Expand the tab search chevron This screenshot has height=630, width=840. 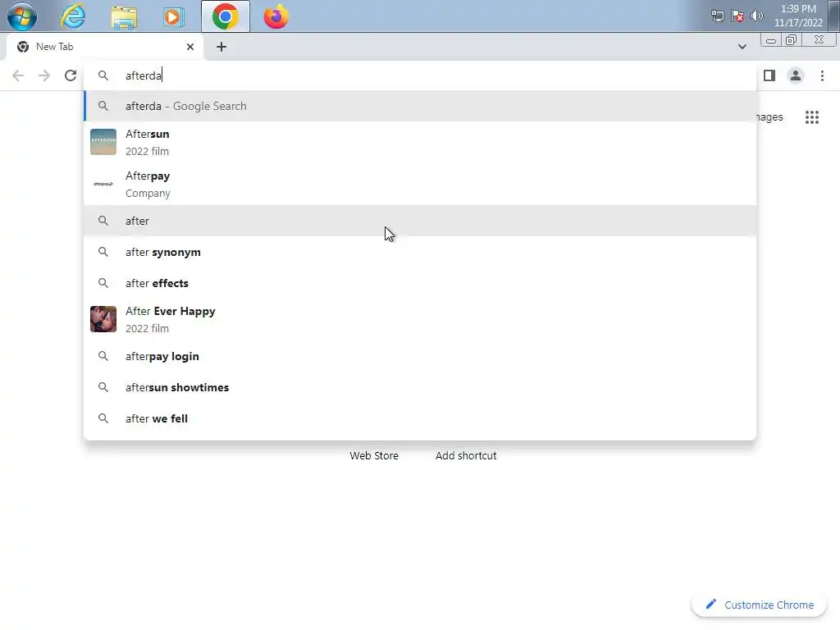pos(742,47)
